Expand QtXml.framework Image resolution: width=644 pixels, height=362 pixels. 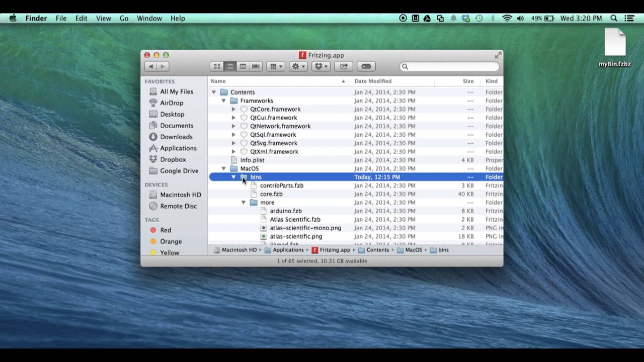point(233,151)
